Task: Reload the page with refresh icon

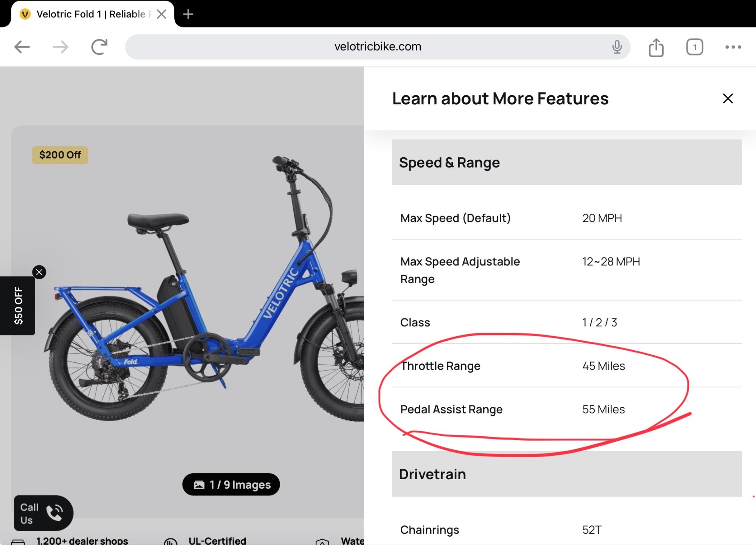Action: [x=99, y=47]
